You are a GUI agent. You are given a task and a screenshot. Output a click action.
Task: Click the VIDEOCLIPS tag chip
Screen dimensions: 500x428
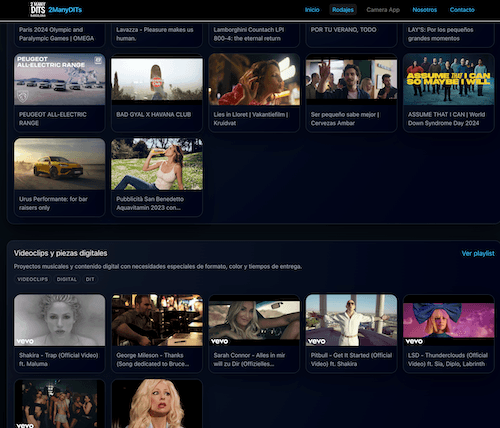(x=33, y=279)
